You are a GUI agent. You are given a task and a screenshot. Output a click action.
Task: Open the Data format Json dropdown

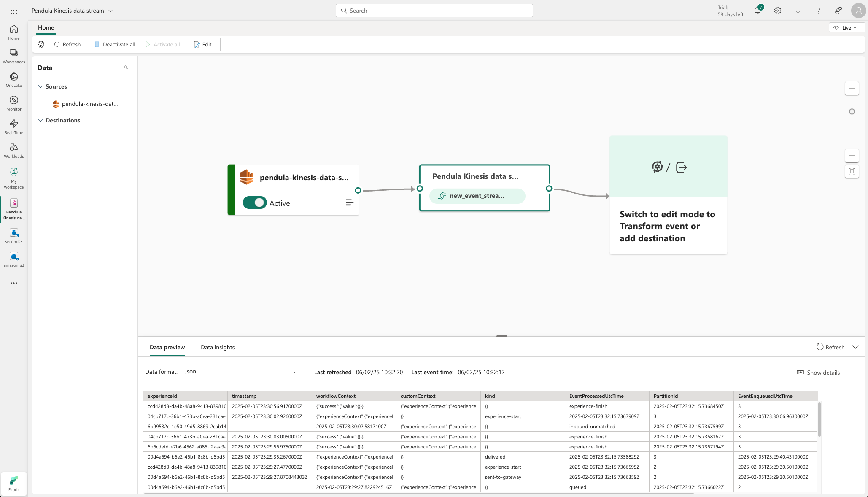click(242, 372)
